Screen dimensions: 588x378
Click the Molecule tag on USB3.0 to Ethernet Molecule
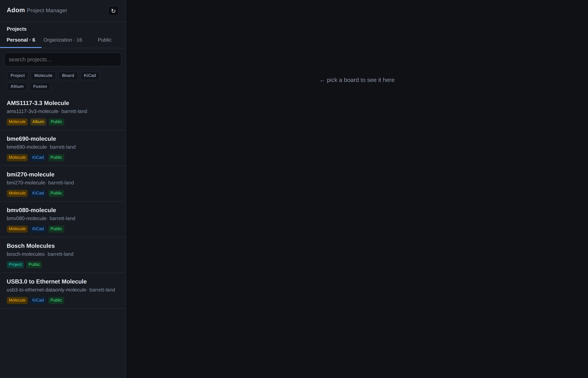pos(17,301)
